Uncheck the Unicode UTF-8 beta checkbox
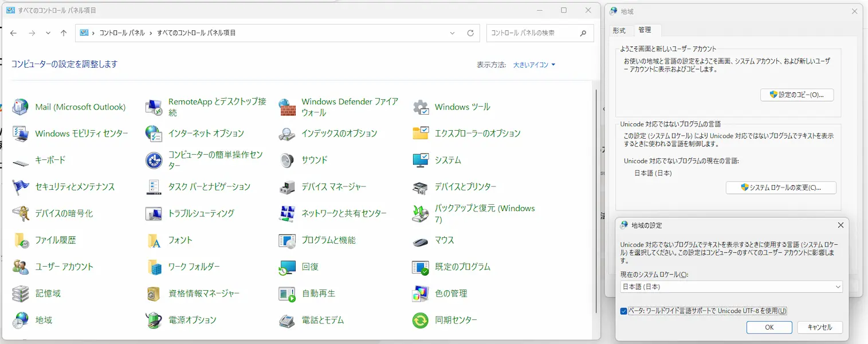This screenshot has height=344, width=868. [x=623, y=311]
